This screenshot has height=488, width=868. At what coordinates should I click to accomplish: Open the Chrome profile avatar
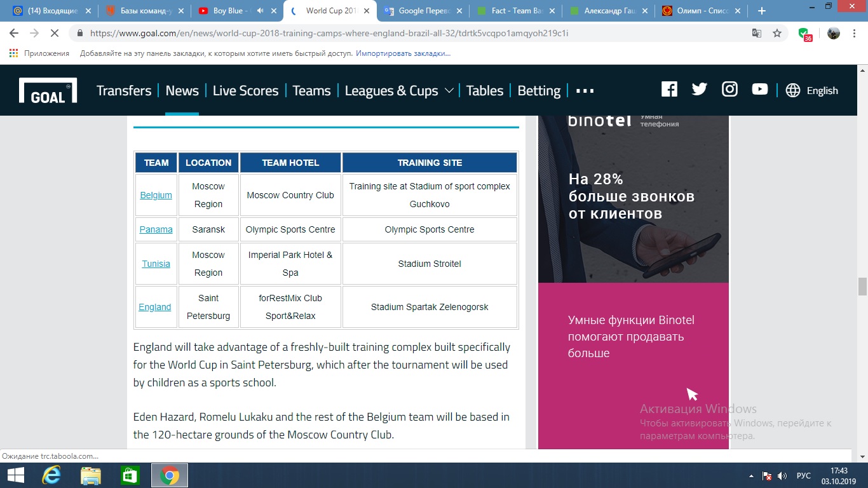[834, 33]
